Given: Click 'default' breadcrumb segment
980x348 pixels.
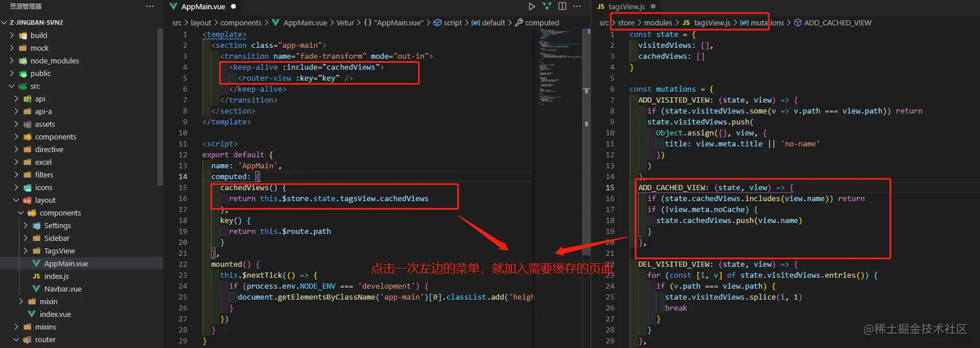Looking at the screenshot, I should 493,23.
